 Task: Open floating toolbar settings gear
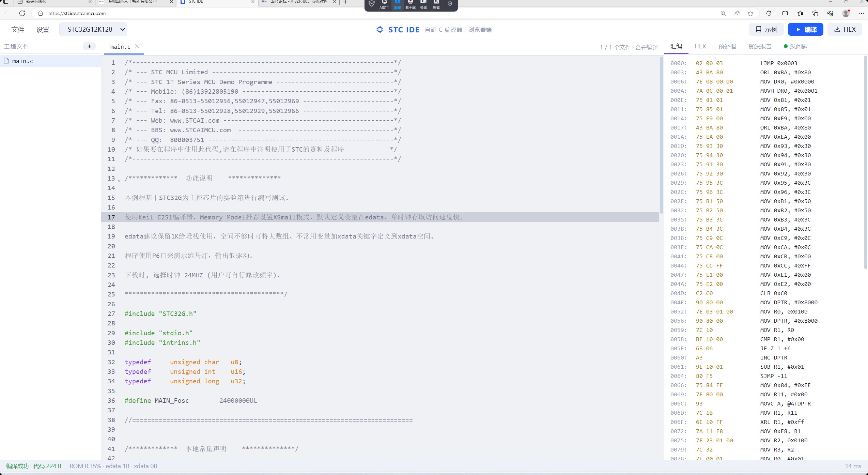[450, 4]
